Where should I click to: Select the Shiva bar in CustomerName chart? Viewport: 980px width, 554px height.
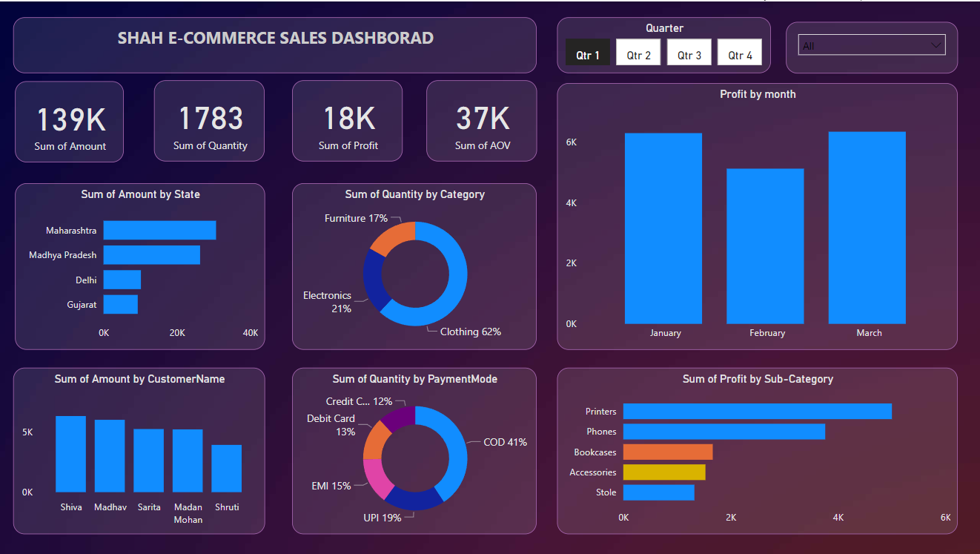(71, 454)
